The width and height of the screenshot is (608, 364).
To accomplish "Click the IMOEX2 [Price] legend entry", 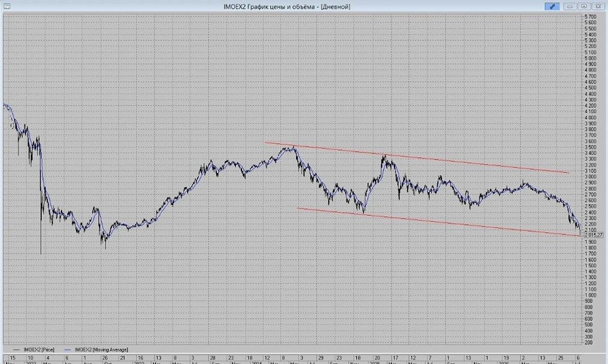I will click(x=39, y=349).
